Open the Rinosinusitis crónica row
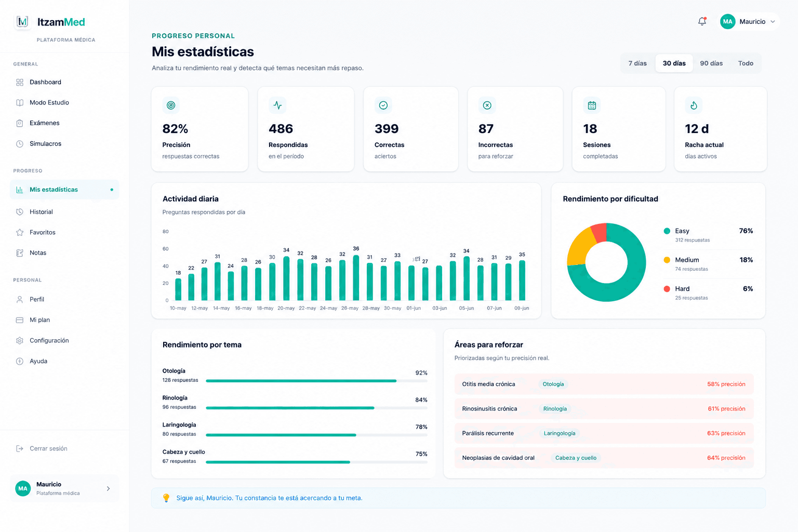798x532 pixels. pyautogui.click(x=604, y=409)
